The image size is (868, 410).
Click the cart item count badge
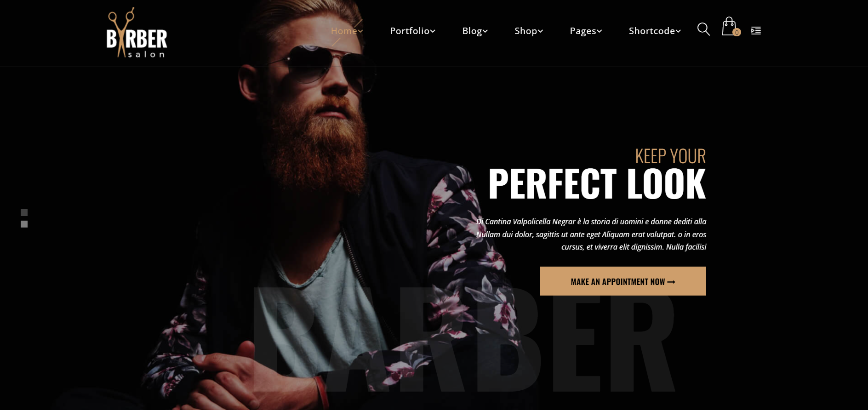737,32
